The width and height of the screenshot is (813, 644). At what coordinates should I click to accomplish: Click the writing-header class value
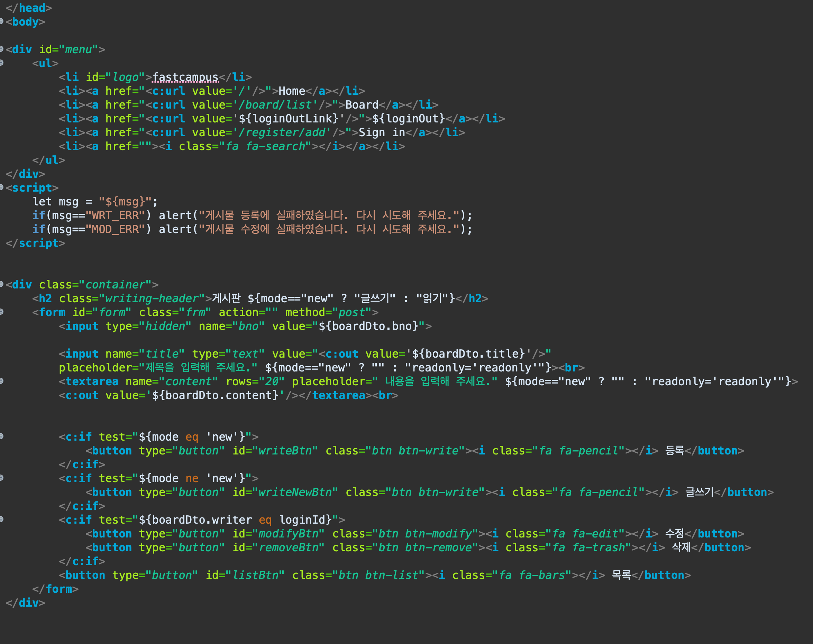click(x=152, y=298)
